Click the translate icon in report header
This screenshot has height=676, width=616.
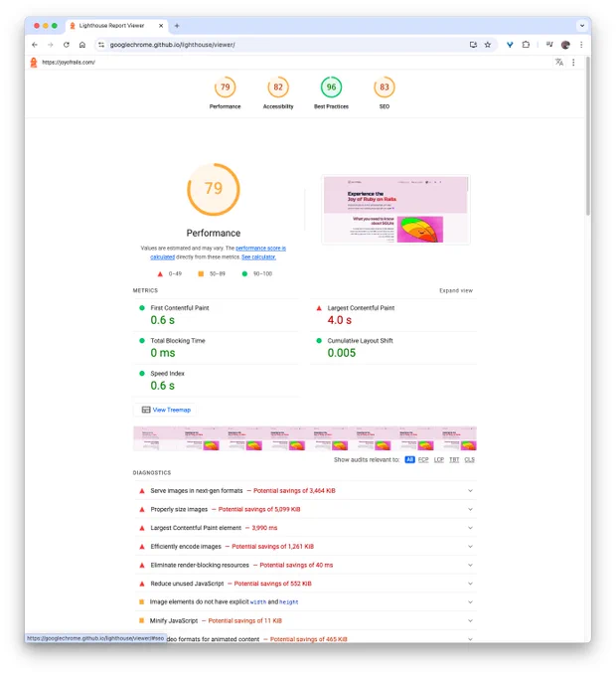coord(559,63)
